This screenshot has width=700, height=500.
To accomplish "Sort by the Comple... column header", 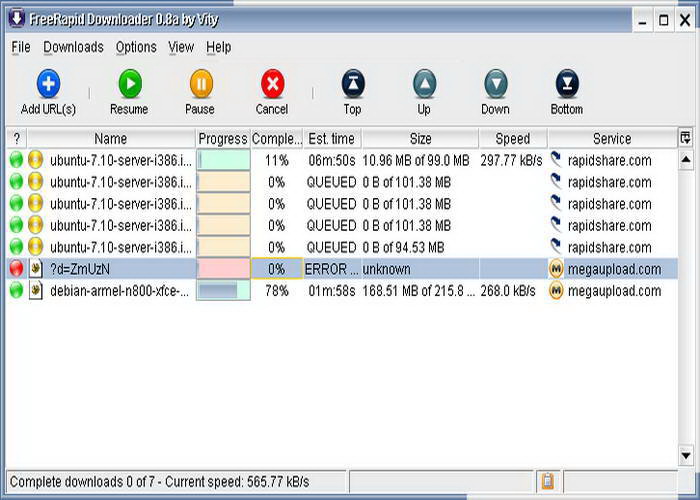I will click(277, 138).
